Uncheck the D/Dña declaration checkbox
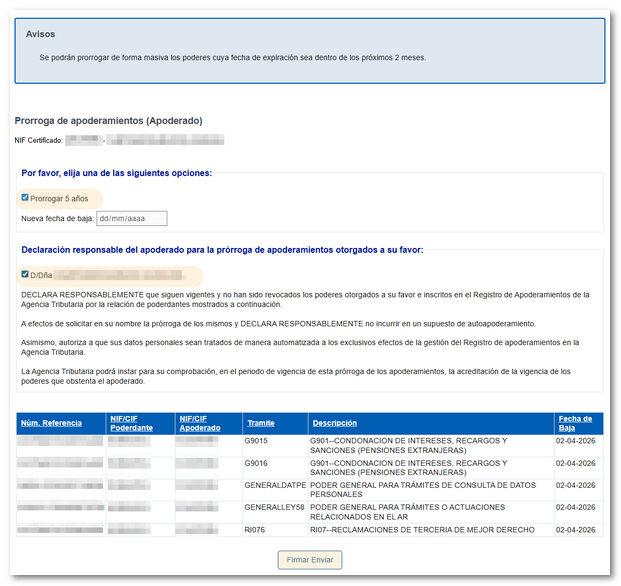This screenshot has width=621, height=586. point(25,274)
